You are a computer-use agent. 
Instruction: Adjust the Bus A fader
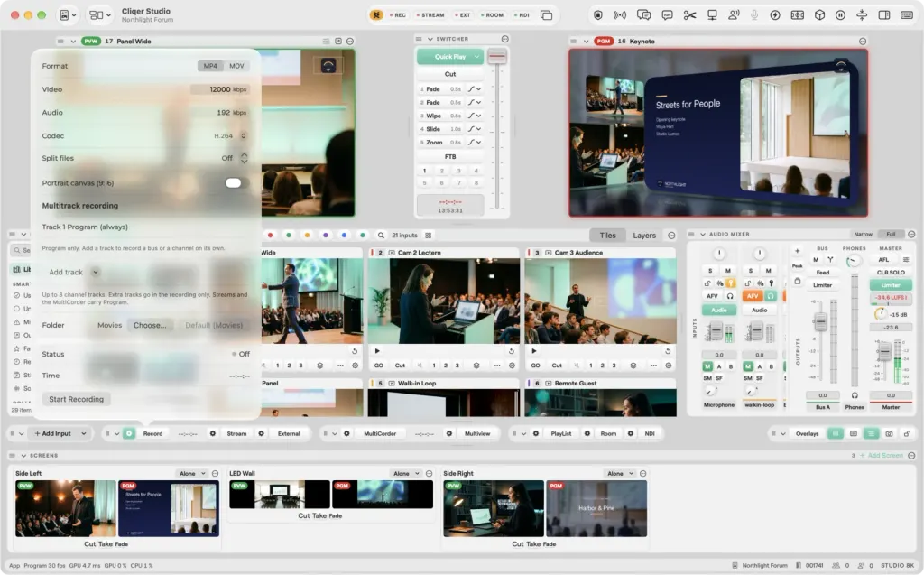pyautogui.click(x=819, y=322)
